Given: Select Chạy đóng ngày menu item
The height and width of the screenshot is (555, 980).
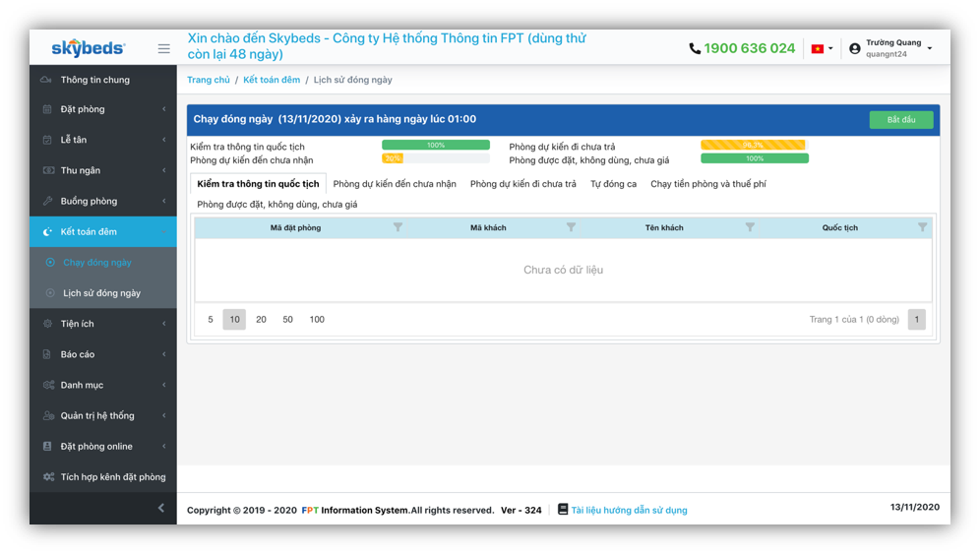Looking at the screenshot, I should pos(96,263).
